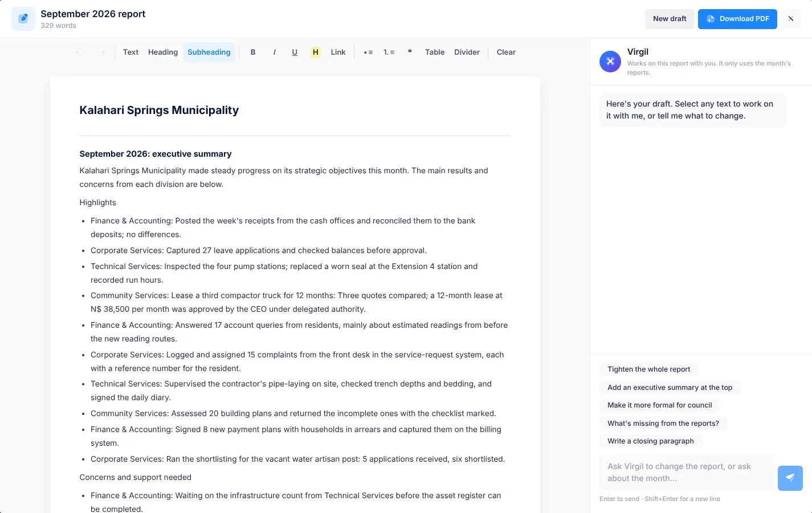
Task: Click the report document icon beside the title
Action: [23, 19]
